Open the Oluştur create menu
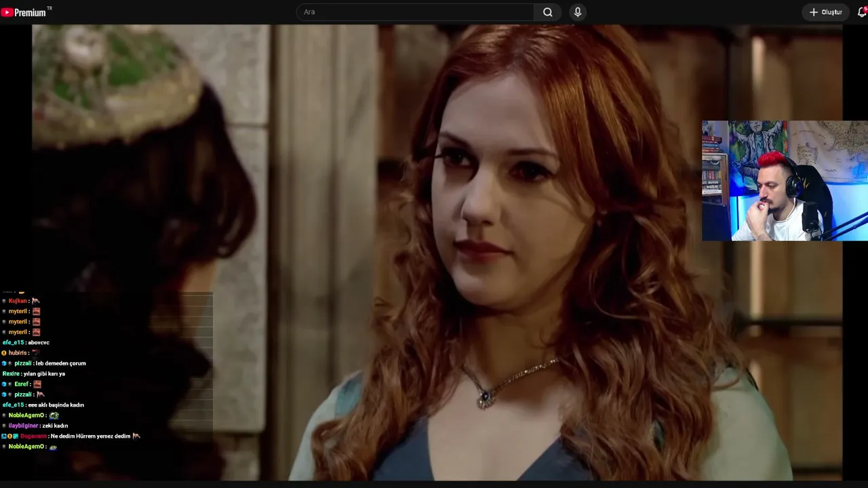 click(825, 12)
